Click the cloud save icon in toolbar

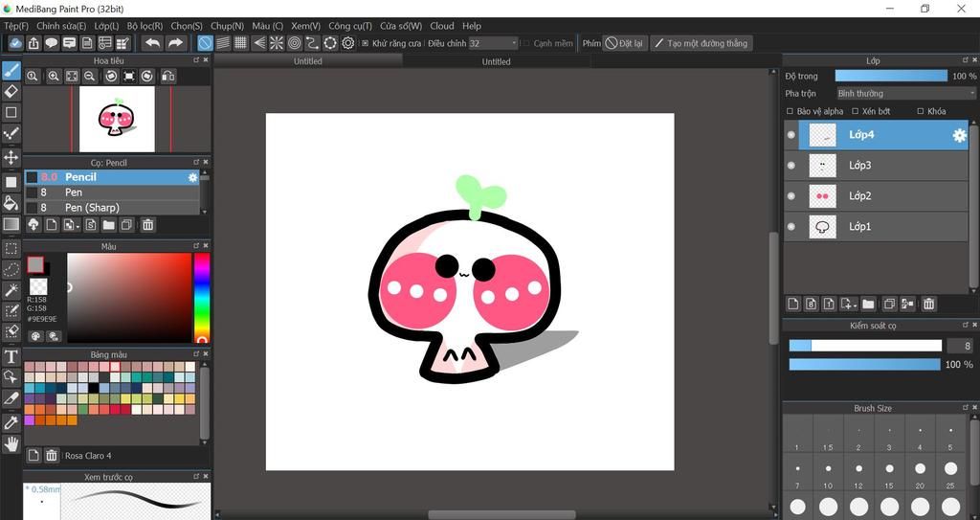(15, 42)
